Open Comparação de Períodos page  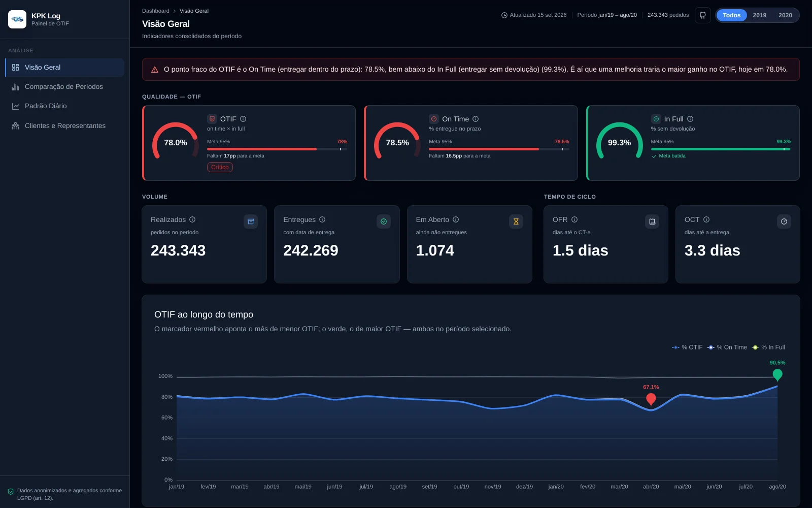click(x=64, y=87)
